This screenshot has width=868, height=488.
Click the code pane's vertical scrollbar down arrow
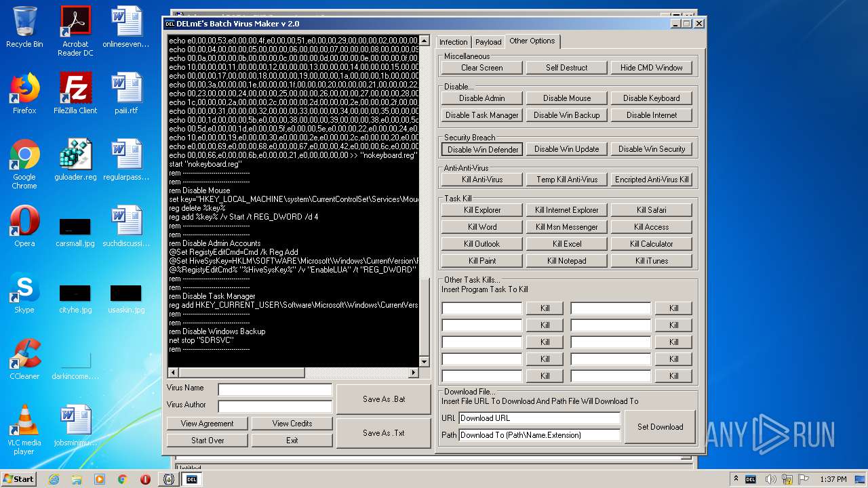coord(425,363)
